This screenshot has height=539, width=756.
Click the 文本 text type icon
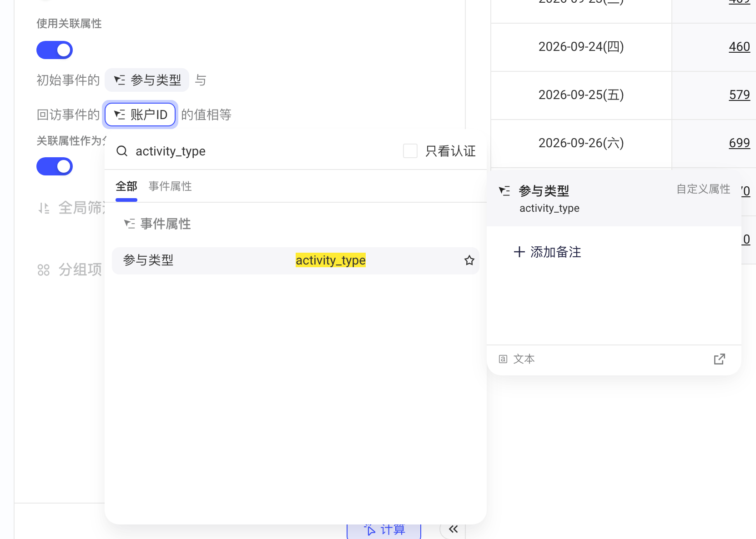503,359
